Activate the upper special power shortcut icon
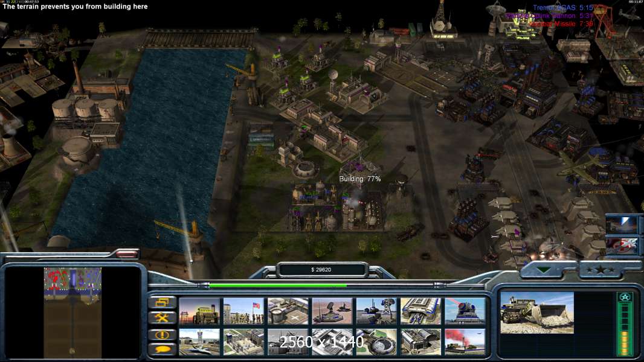Screen dimensions: 644x362 pyautogui.click(x=622, y=225)
